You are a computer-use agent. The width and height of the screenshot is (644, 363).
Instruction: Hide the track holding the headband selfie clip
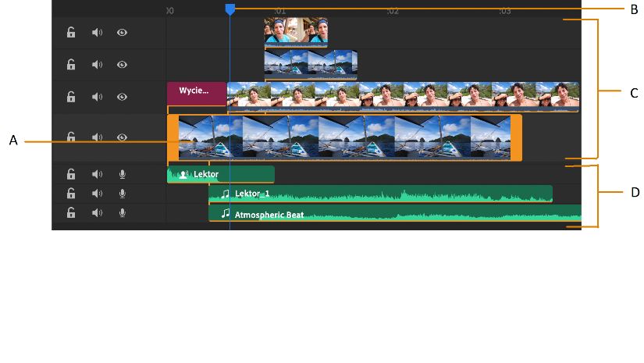tap(122, 33)
